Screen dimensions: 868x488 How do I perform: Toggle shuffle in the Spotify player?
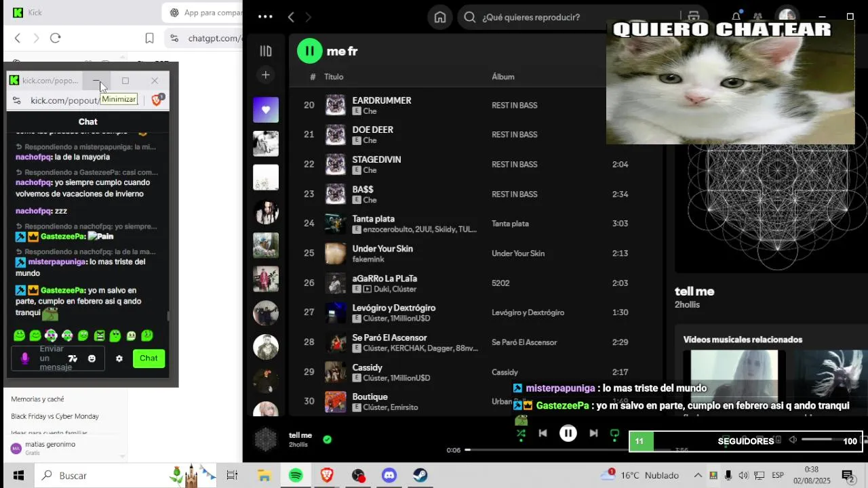tap(521, 433)
